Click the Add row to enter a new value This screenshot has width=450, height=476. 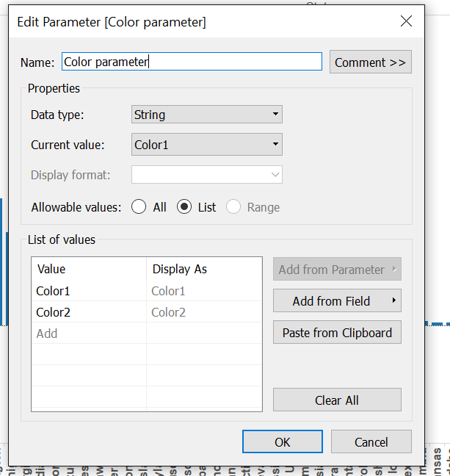(x=88, y=333)
